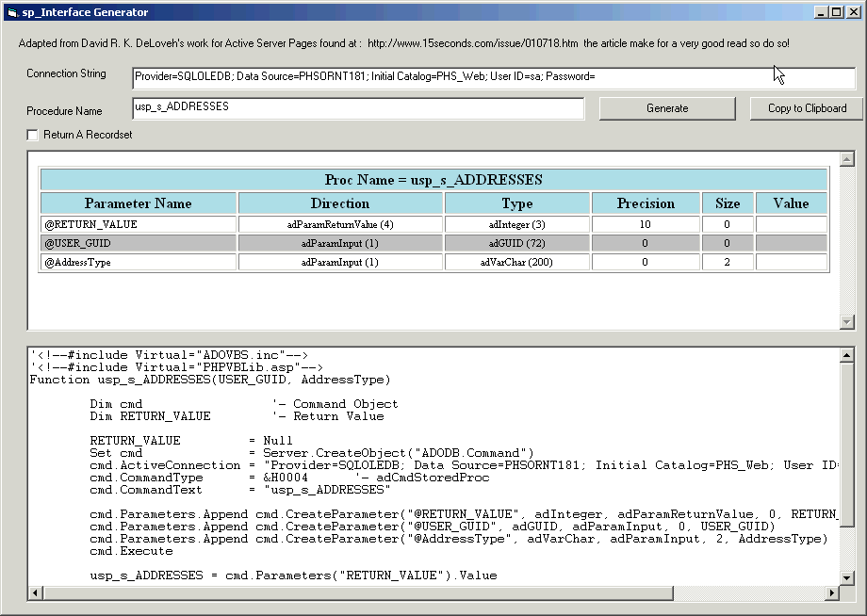Minimize the sp_Interface Generator window
The width and height of the screenshot is (867, 616).
822,12
